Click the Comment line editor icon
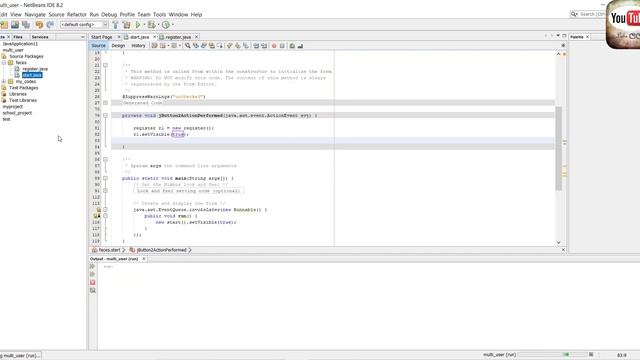This screenshot has height=360, width=640. (292, 46)
